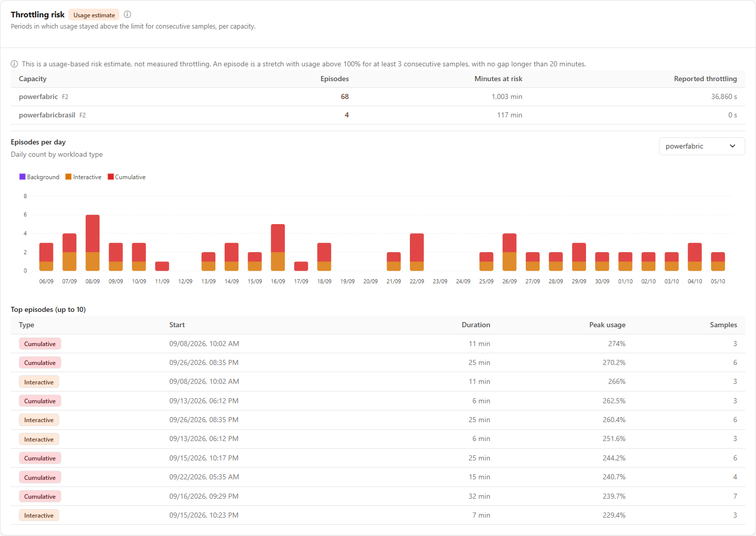Click the info icon before the risk estimate note
The height and width of the screenshot is (536, 756).
coord(14,64)
